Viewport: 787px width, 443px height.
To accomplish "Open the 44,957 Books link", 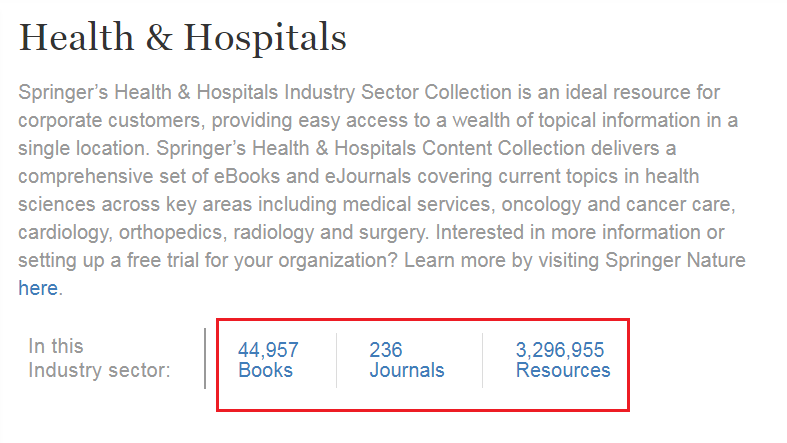I will pos(269,360).
